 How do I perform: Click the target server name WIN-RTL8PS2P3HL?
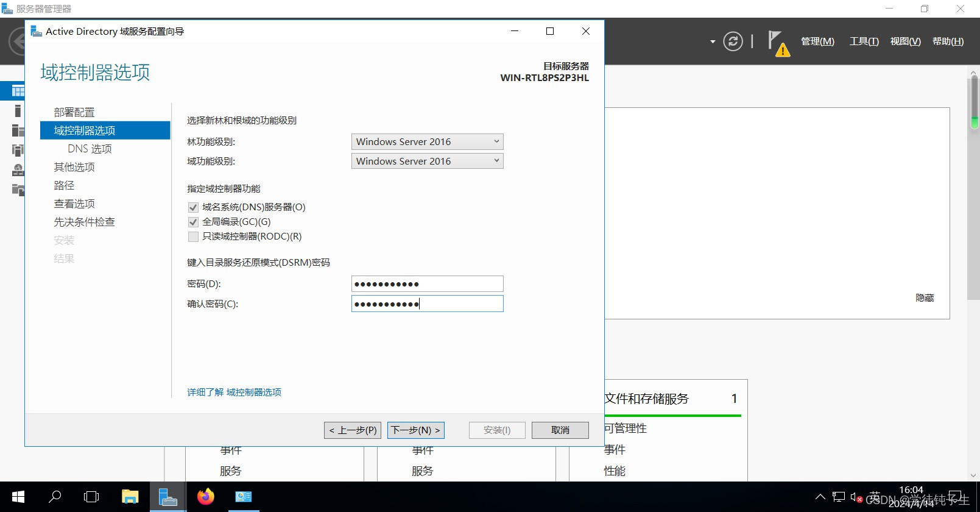(x=545, y=78)
